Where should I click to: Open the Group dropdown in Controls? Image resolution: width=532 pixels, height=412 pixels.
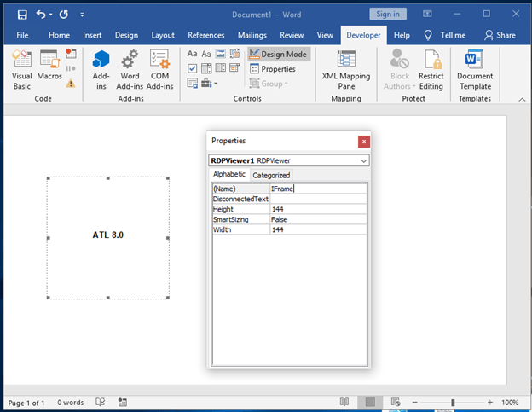(x=269, y=84)
